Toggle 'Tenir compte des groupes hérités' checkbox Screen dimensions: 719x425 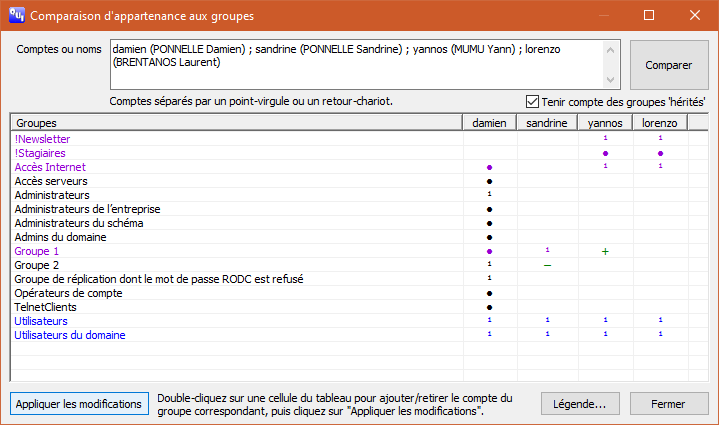pyautogui.click(x=532, y=101)
